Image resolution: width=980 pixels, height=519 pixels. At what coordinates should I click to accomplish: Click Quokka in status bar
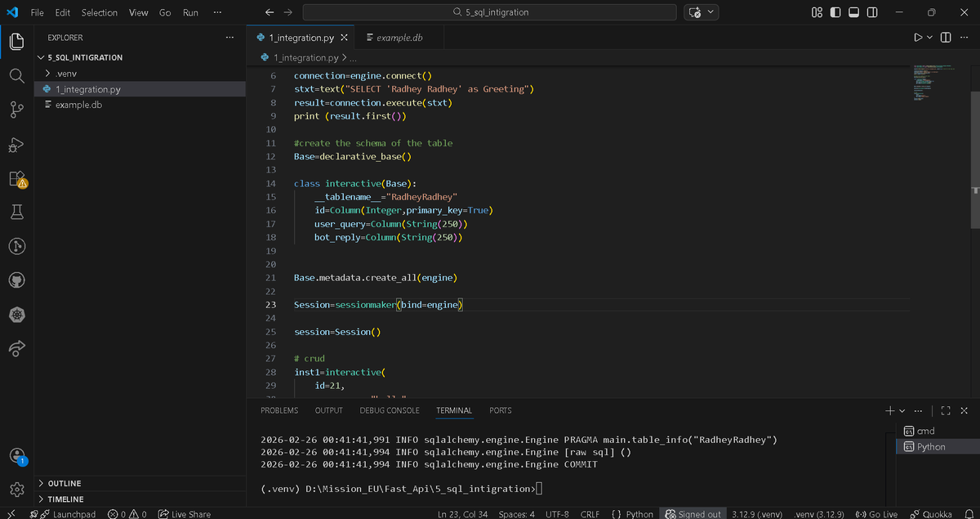[x=930, y=513]
